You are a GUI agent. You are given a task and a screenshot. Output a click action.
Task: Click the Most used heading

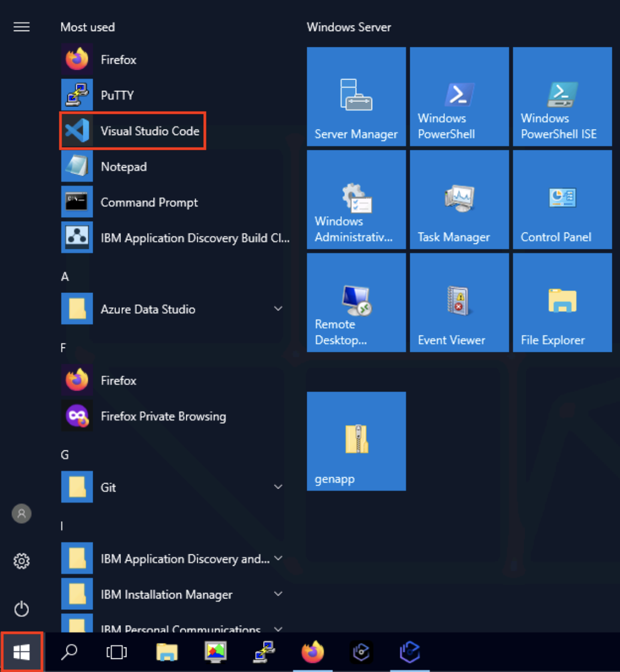88,27
